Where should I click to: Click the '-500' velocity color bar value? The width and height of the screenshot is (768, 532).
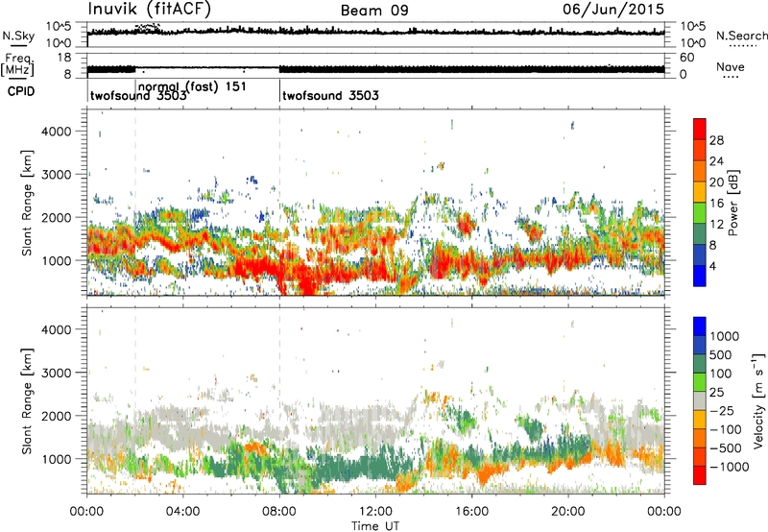726,448
